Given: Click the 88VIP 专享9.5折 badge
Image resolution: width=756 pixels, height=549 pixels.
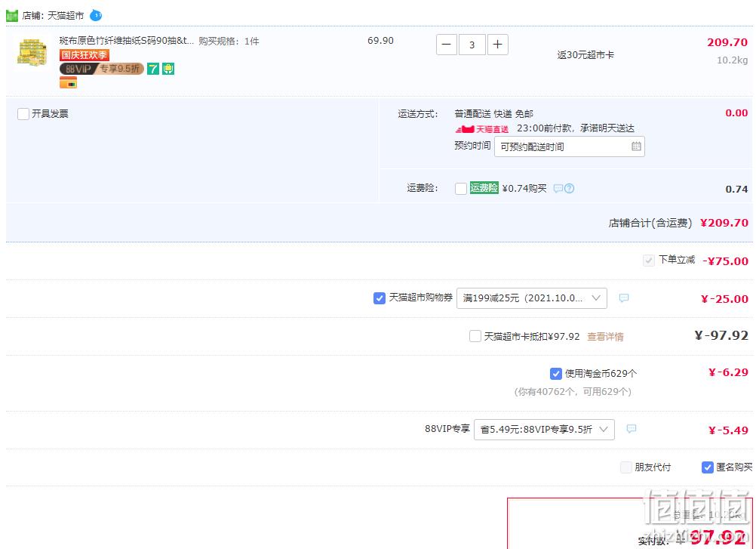Looking at the screenshot, I should pos(102,69).
